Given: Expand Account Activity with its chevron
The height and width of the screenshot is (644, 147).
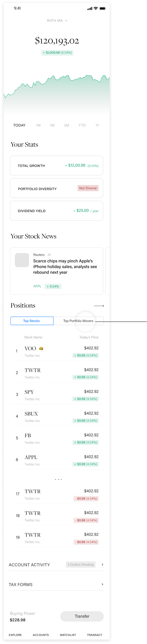Looking at the screenshot, I should click(102, 564).
